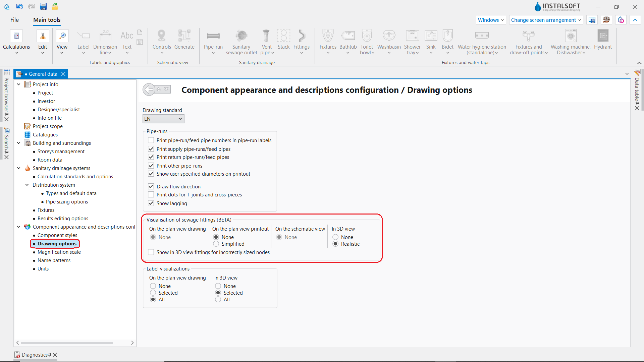This screenshot has width=644, height=362.
Task: Choose the Washbasin fixture icon
Action: point(389,36)
